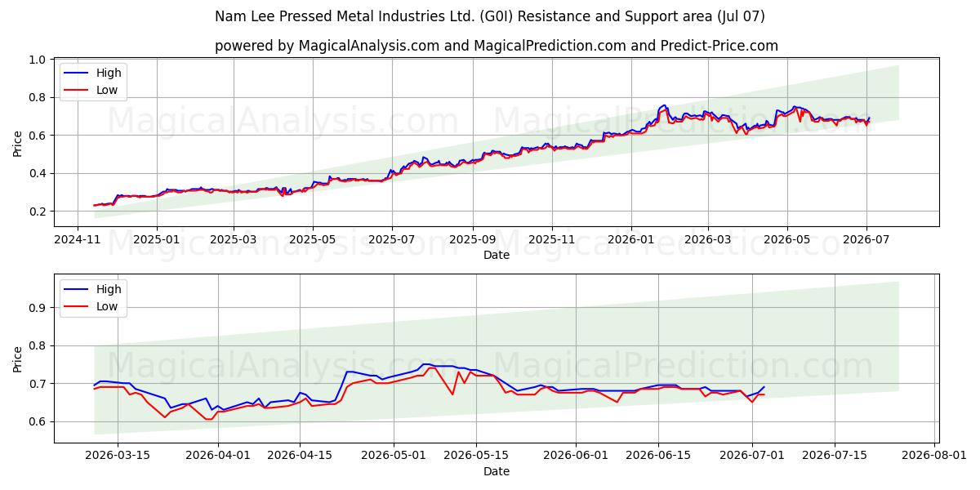Click the '2026-07-15' date label
Image resolution: width=980 pixels, height=490 pixels.
coord(835,457)
